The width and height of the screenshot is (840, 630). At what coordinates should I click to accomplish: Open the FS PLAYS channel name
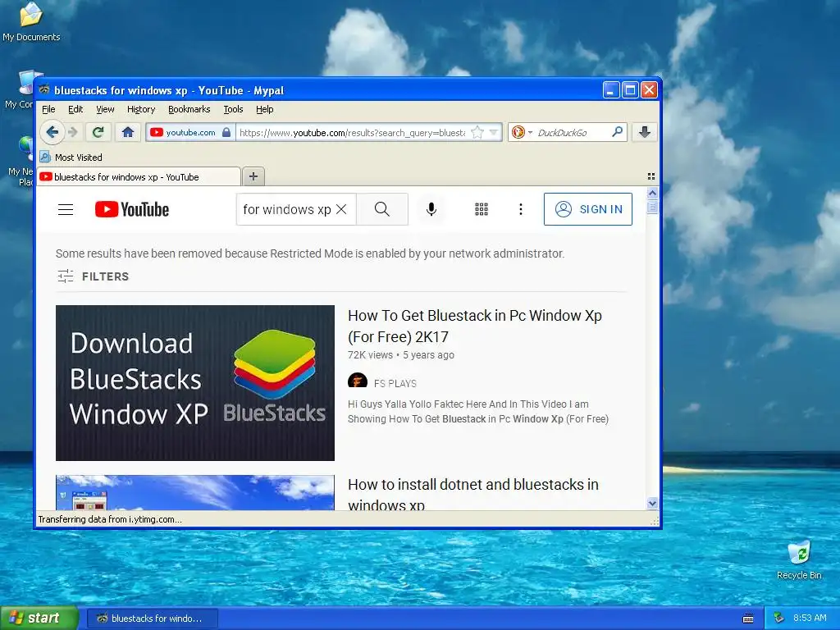(x=395, y=384)
